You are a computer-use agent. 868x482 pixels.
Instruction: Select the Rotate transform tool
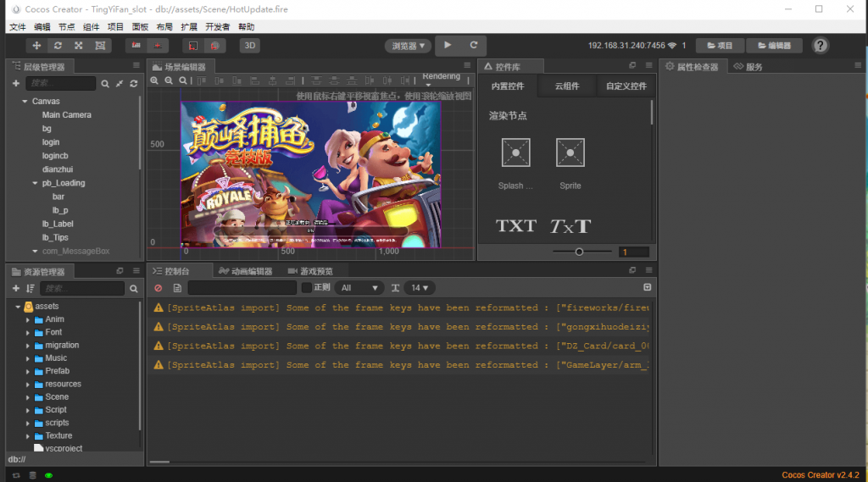pyautogui.click(x=58, y=46)
